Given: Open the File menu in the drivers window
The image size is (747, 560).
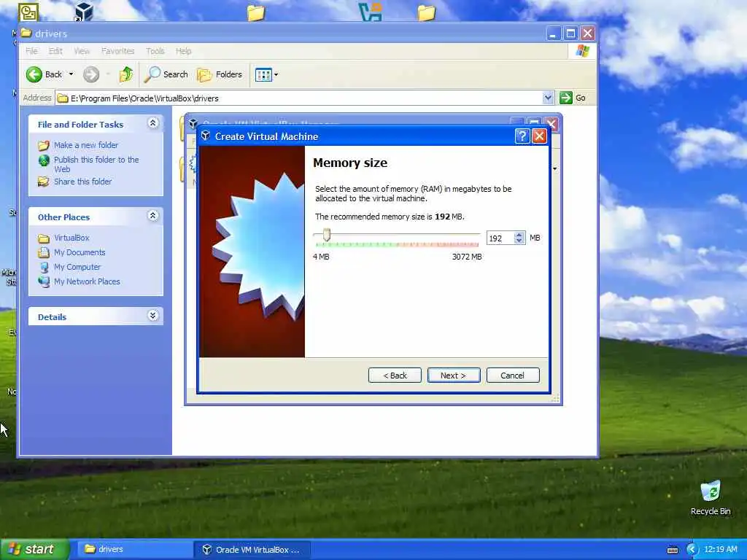Looking at the screenshot, I should pos(31,51).
